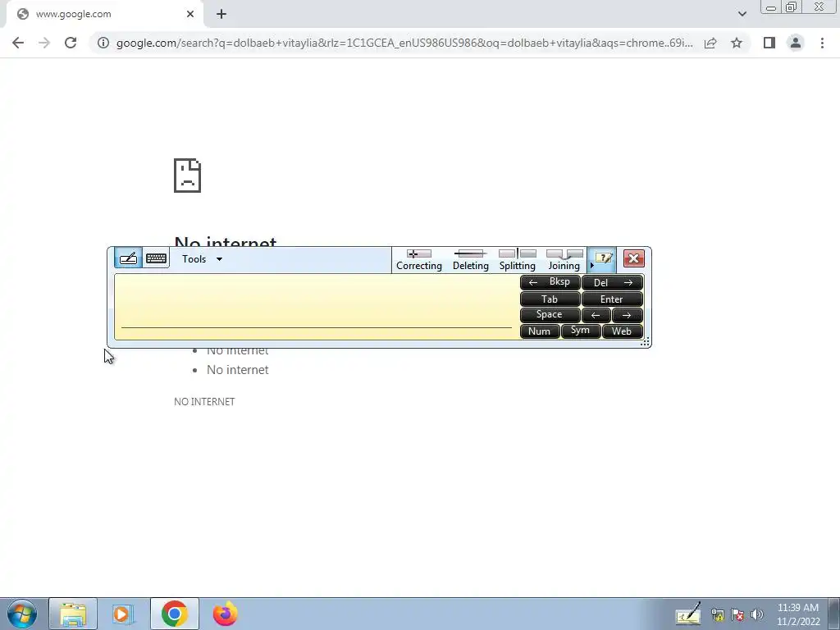Open Chrome's three-dot menu
Screen dimensions: 840x630
click(x=822, y=43)
